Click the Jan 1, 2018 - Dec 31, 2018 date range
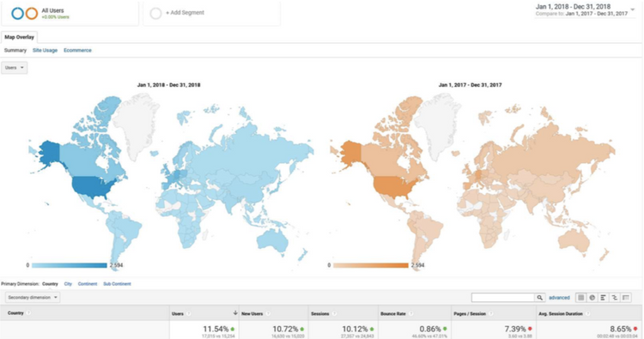This screenshot has height=339, width=644. tap(573, 7)
